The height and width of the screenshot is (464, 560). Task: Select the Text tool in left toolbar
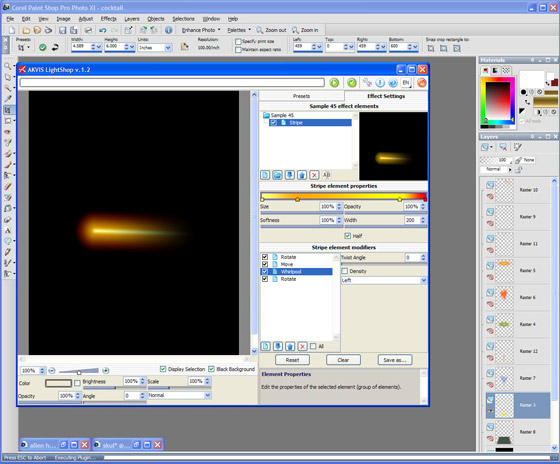coord(8,230)
